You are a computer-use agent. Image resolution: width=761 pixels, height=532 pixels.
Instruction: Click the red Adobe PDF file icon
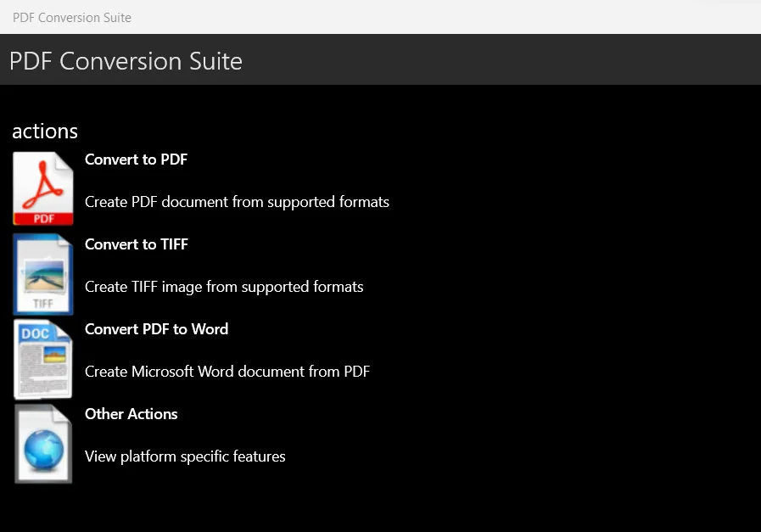42,188
